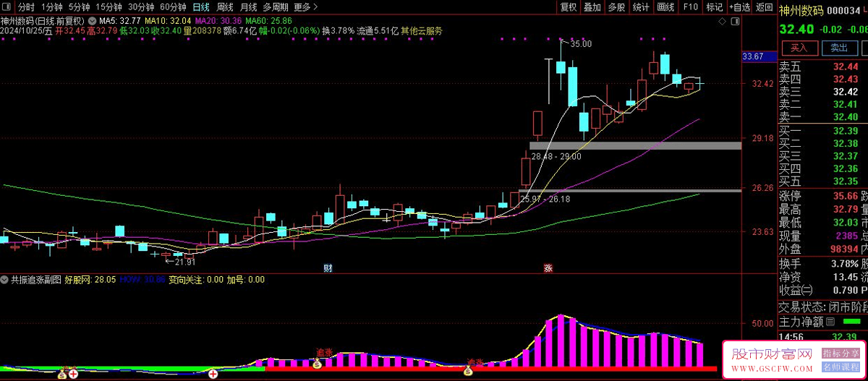868x381 pixels.
Task: Click the 28.48 - 29.00 gap zone bar
Action: tap(635, 146)
